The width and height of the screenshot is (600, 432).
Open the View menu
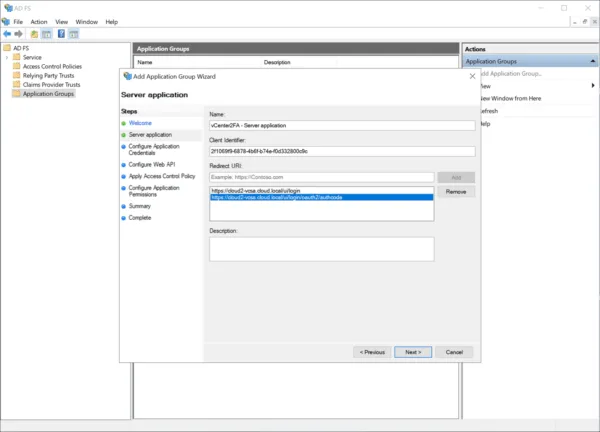(x=61, y=22)
